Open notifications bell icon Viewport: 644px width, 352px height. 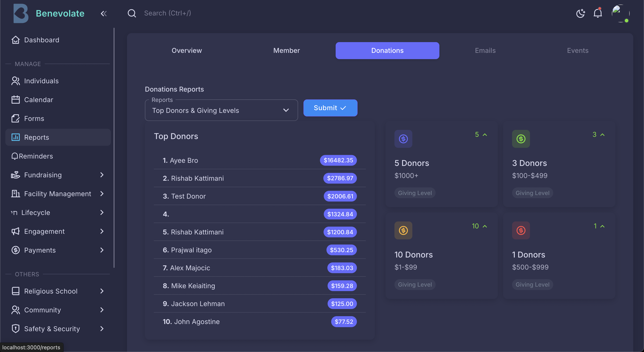pyautogui.click(x=597, y=13)
